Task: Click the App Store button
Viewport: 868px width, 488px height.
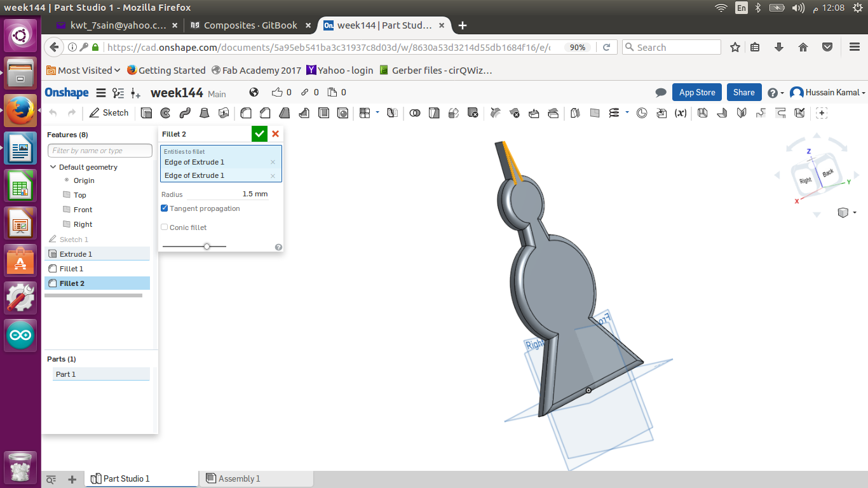Action: pyautogui.click(x=697, y=93)
